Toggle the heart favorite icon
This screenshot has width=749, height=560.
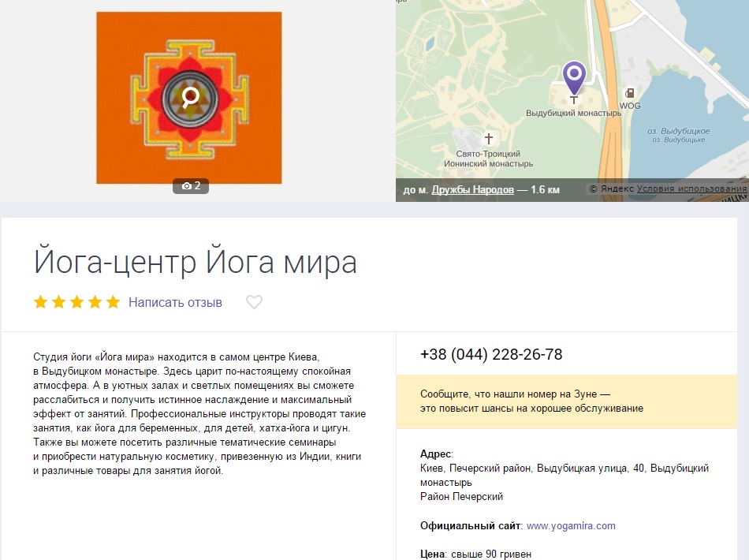254,302
